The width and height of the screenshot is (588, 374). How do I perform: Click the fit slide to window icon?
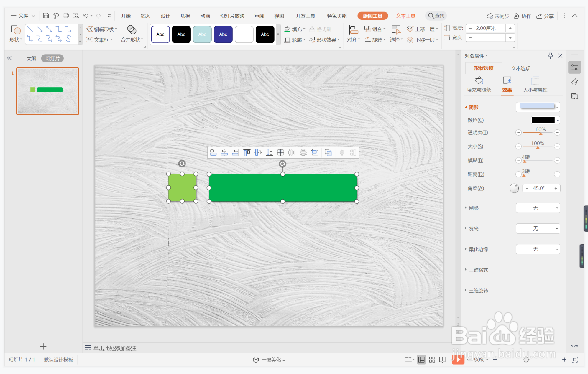(x=575, y=360)
